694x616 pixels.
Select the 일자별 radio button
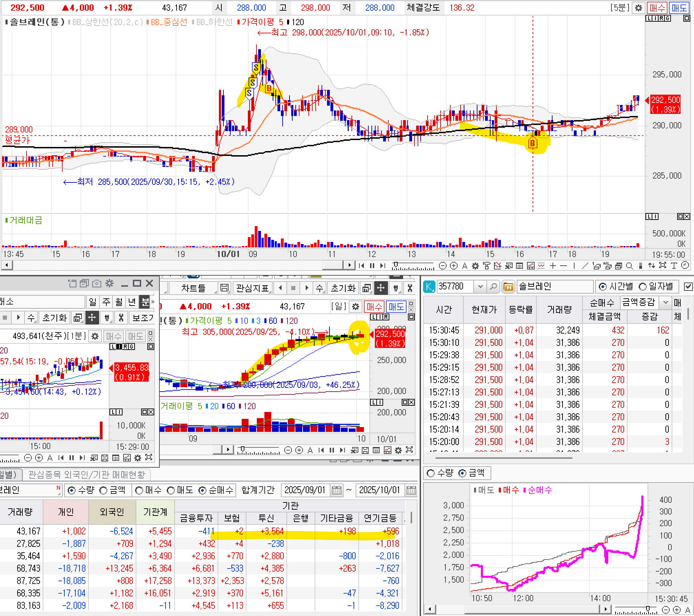[x=642, y=287]
